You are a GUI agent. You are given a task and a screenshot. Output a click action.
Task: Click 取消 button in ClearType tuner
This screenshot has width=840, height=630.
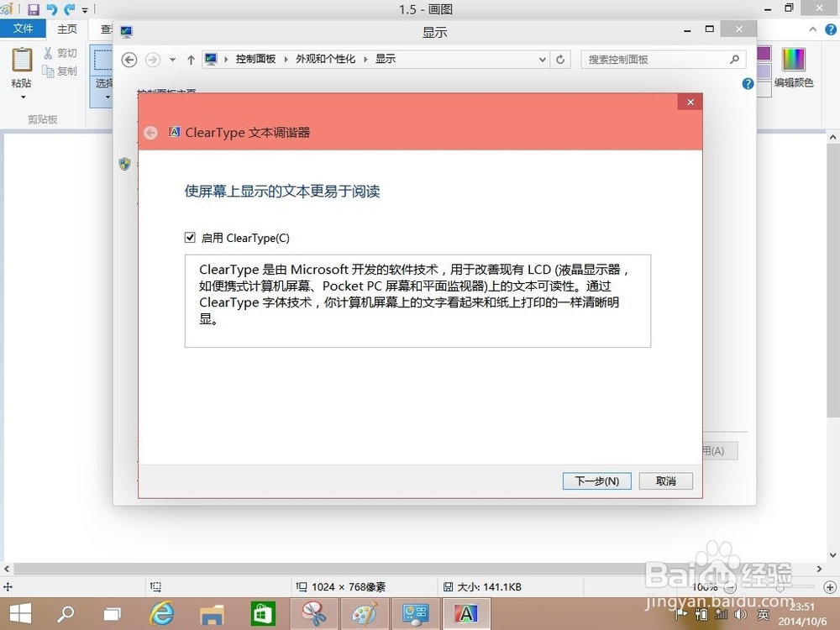pos(666,480)
